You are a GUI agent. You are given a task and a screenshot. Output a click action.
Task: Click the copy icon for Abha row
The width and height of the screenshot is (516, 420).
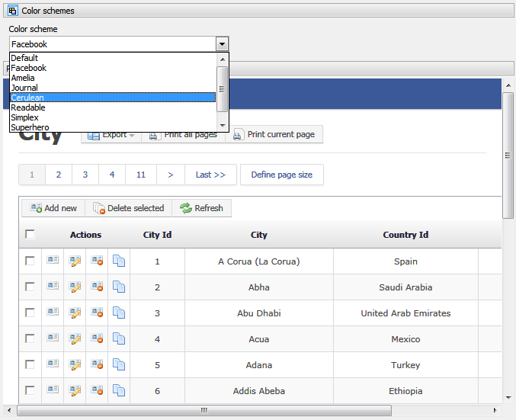pos(119,287)
